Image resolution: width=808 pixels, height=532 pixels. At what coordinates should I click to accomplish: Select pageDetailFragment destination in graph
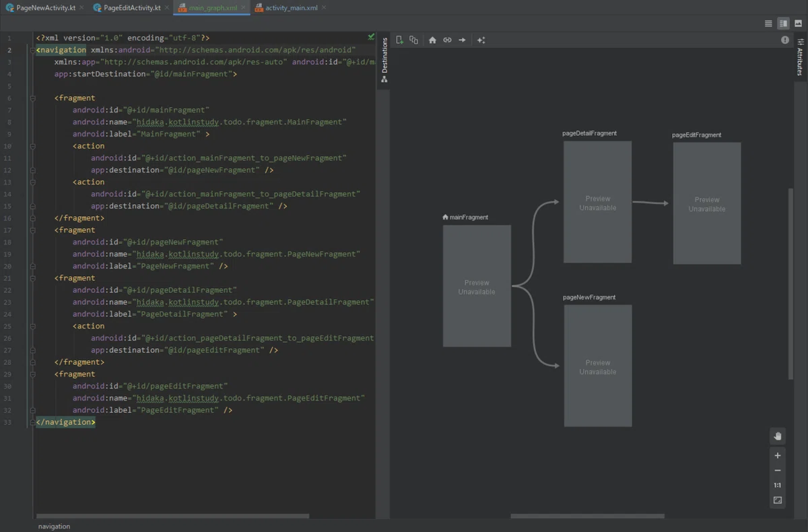coord(597,202)
